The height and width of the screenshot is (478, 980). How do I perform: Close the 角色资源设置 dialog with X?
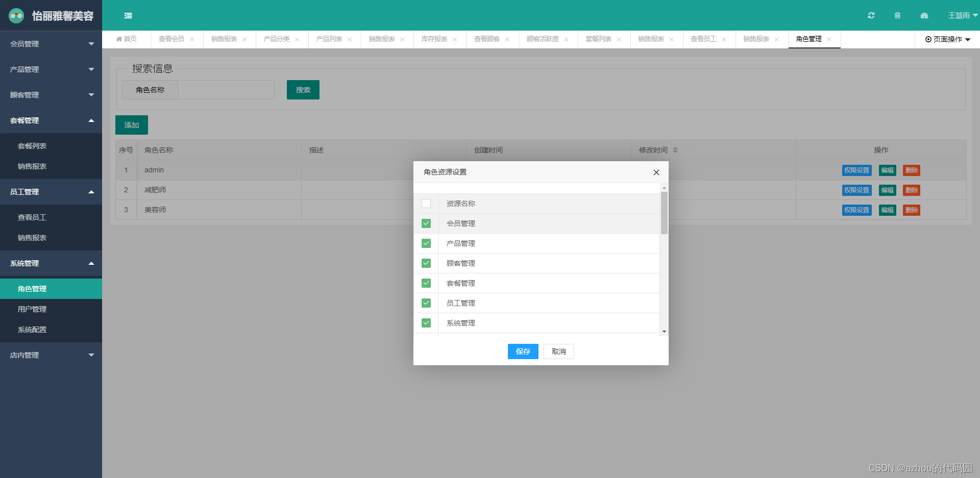click(x=656, y=172)
